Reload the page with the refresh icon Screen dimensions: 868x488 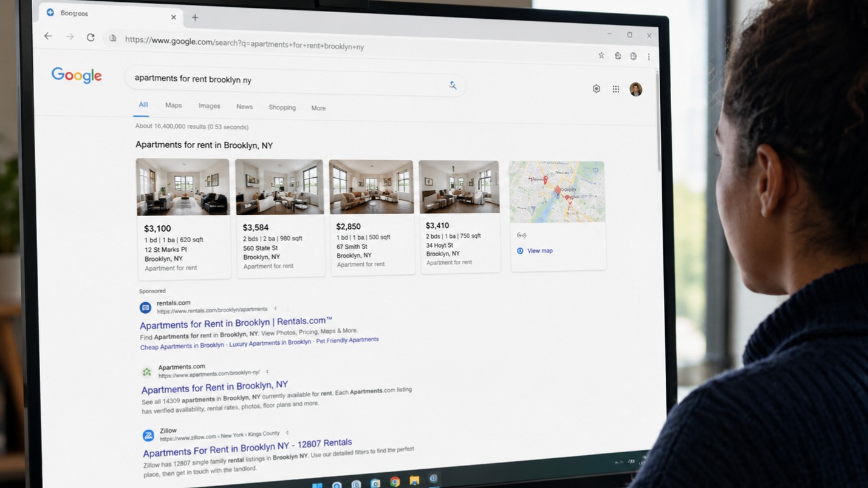pyautogui.click(x=91, y=38)
